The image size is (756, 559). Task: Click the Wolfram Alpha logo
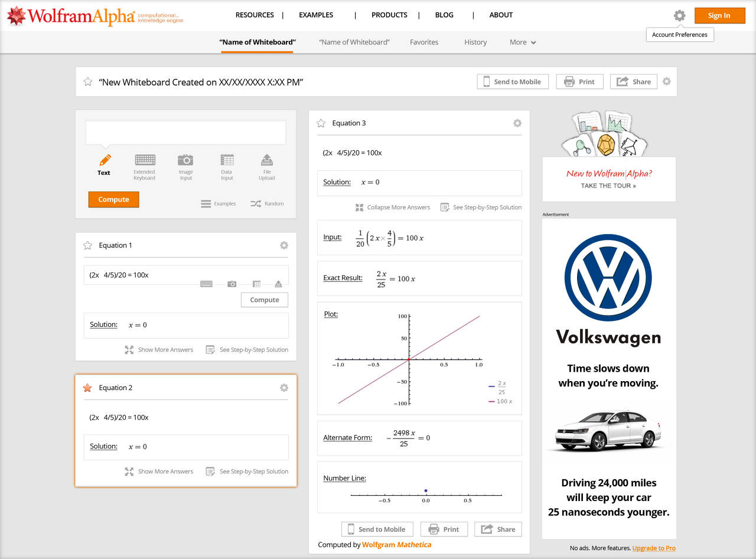[95, 16]
